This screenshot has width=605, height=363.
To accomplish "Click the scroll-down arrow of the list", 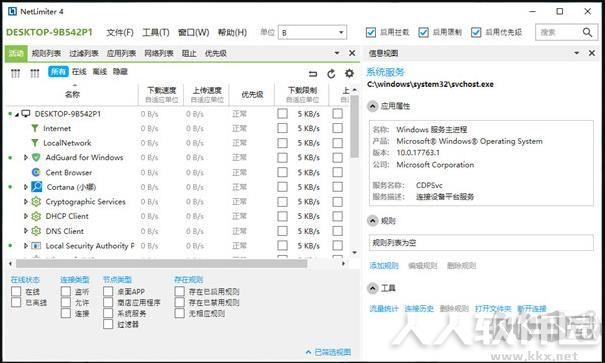I will [x=354, y=253].
